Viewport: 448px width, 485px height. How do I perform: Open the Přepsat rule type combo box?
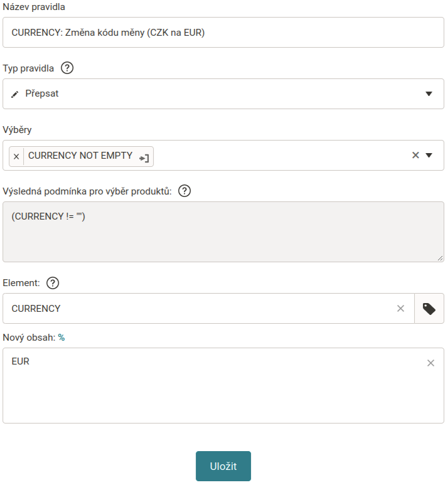click(x=213, y=94)
